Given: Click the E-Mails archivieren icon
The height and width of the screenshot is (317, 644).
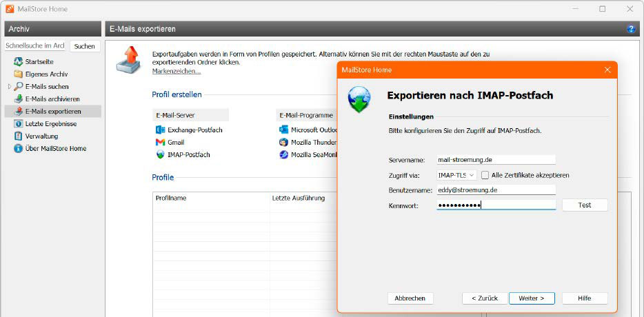Looking at the screenshot, I should (x=18, y=99).
